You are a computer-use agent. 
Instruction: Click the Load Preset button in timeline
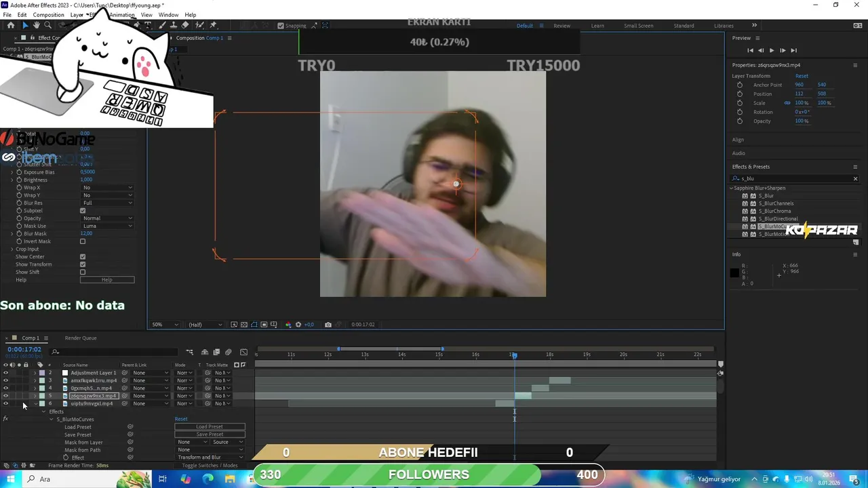point(210,427)
